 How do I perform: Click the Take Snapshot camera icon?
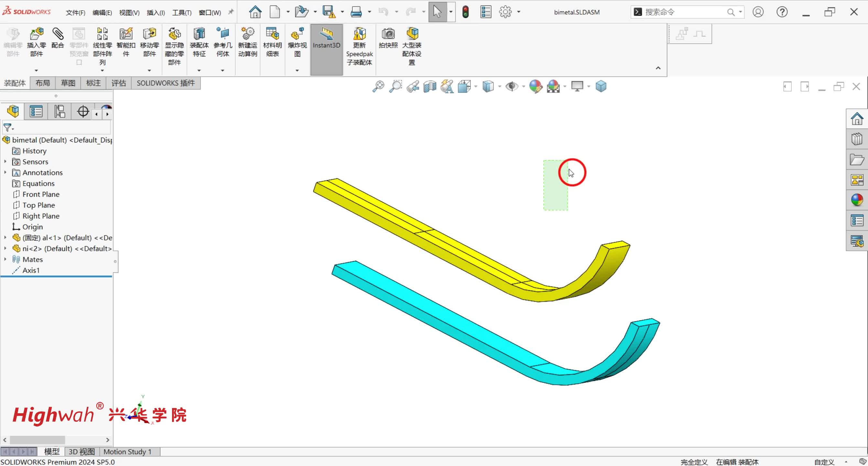(388, 34)
